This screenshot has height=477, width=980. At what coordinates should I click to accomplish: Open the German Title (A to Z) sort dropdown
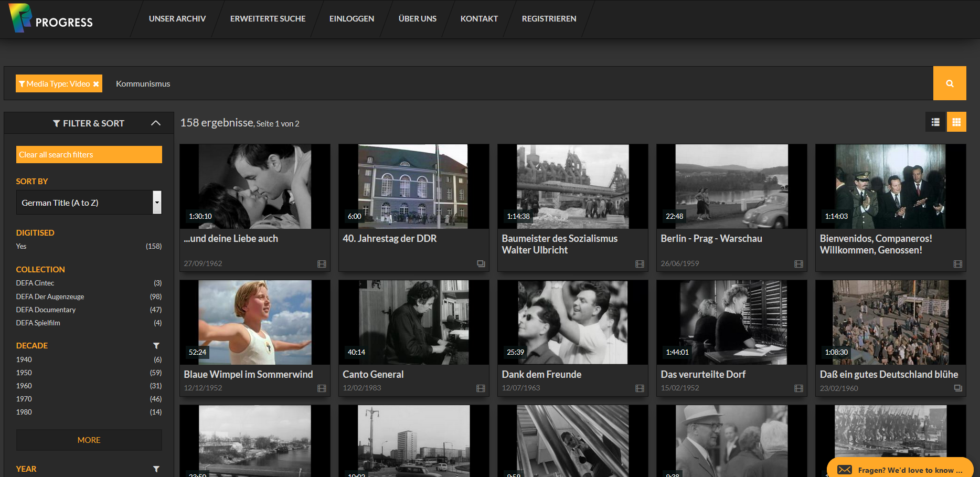click(89, 203)
